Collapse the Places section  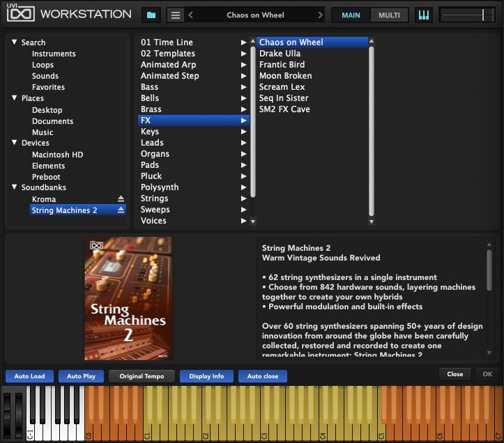pyautogui.click(x=14, y=98)
